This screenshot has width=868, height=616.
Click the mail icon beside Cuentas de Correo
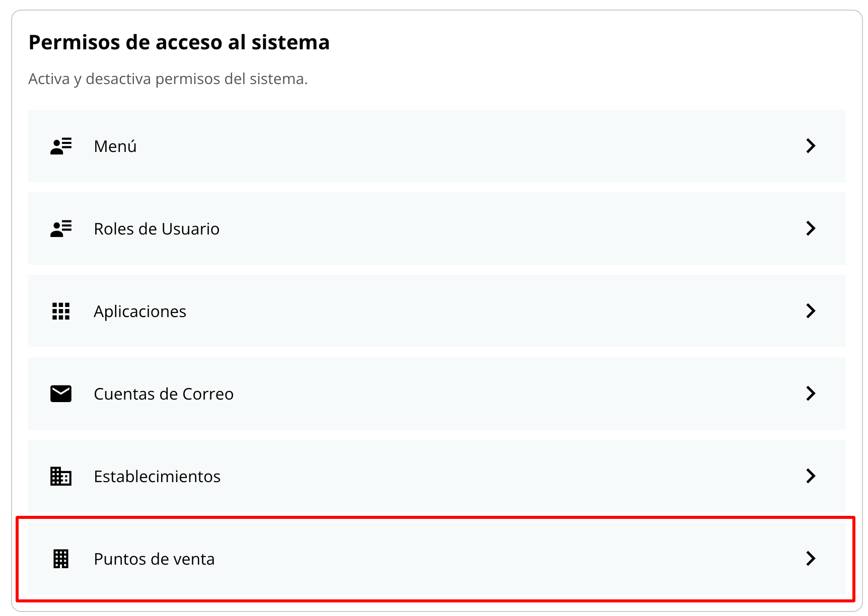click(x=60, y=394)
